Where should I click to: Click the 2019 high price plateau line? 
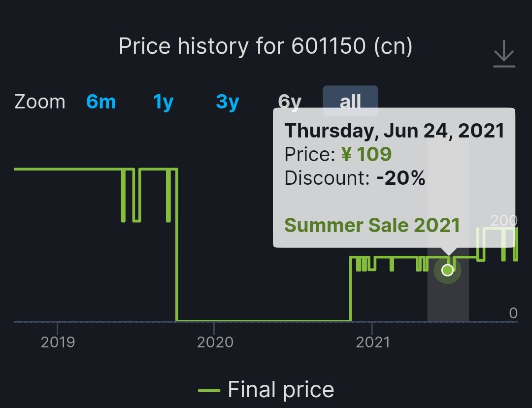[x=67, y=169]
